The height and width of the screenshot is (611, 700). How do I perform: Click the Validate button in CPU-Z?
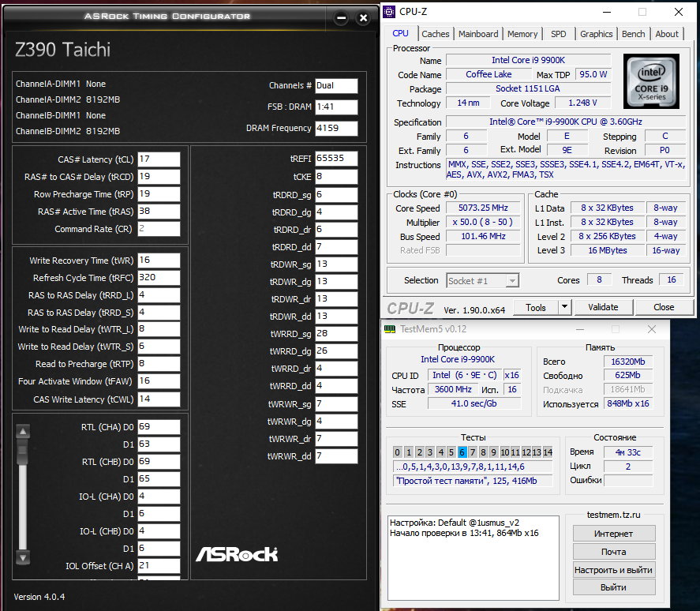603,307
